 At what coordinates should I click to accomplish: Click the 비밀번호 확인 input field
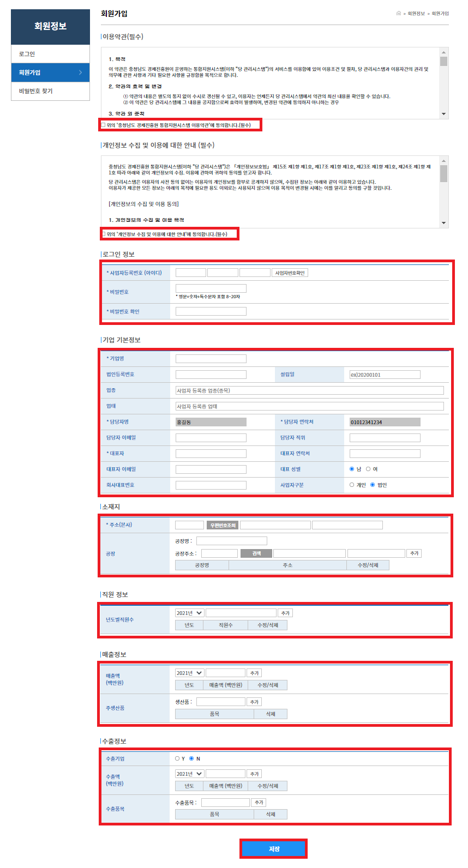tap(211, 311)
